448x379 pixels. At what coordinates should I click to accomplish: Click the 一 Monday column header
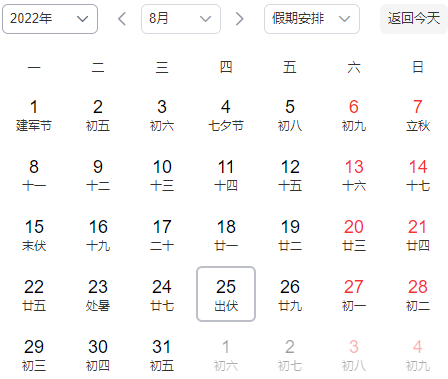[34, 67]
